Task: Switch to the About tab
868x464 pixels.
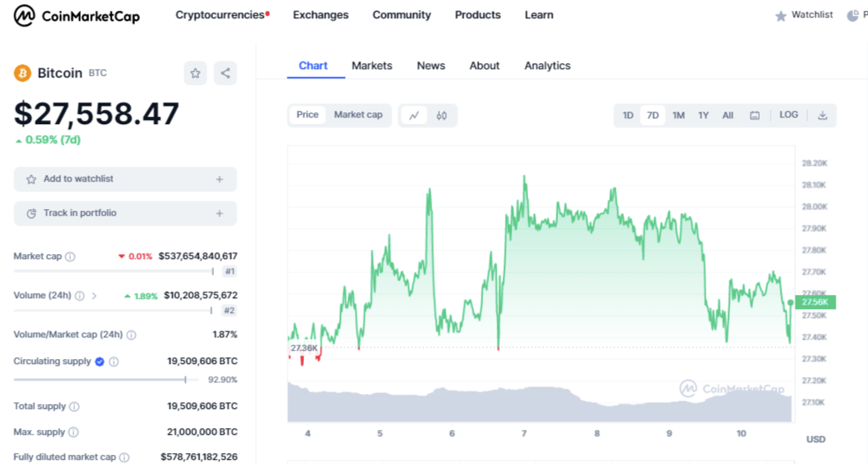Action: tap(484, 66)
